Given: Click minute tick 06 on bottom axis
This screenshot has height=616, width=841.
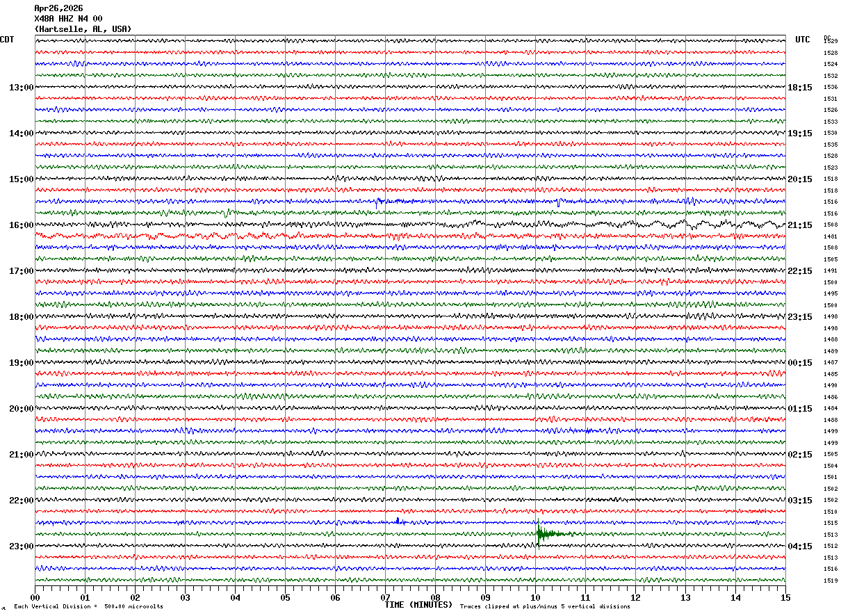Looking at the screenshot, I should click(335, 598).
